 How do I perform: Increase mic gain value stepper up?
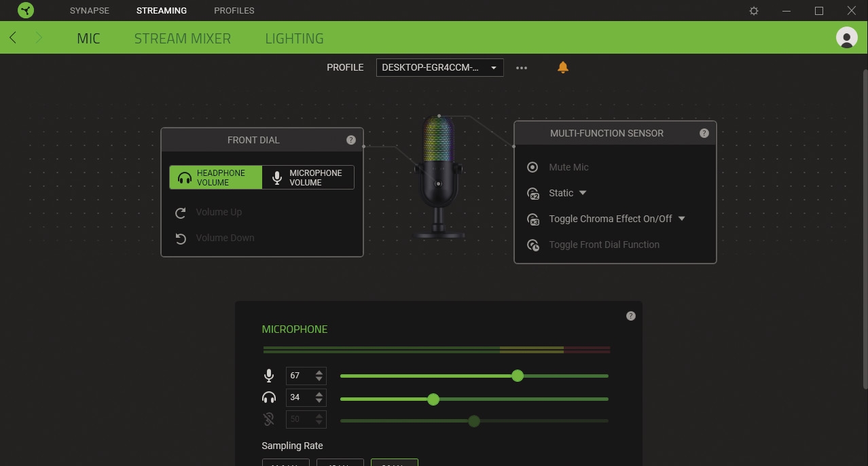[x=319, y=372]
